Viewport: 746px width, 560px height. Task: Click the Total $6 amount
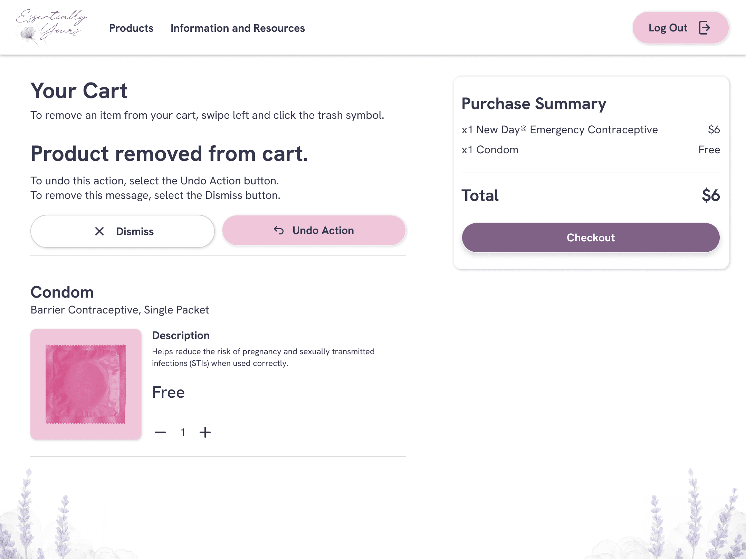(x=711, y=195)
